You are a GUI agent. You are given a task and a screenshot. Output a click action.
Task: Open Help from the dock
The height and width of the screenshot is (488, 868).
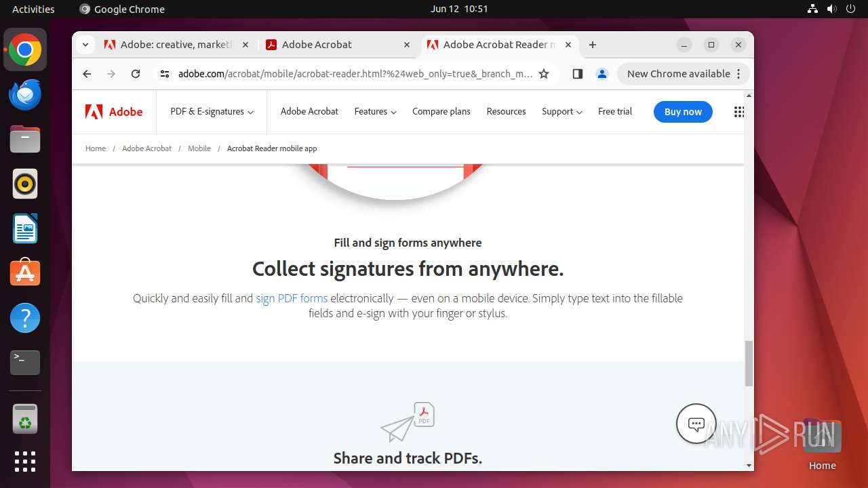pyautogui.click(x=25, y=318)
